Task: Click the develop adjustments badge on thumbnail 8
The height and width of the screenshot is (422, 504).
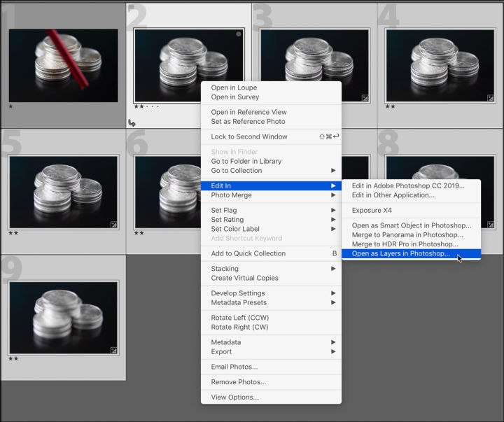Action: pyautogui.click(x=490, y=225)
